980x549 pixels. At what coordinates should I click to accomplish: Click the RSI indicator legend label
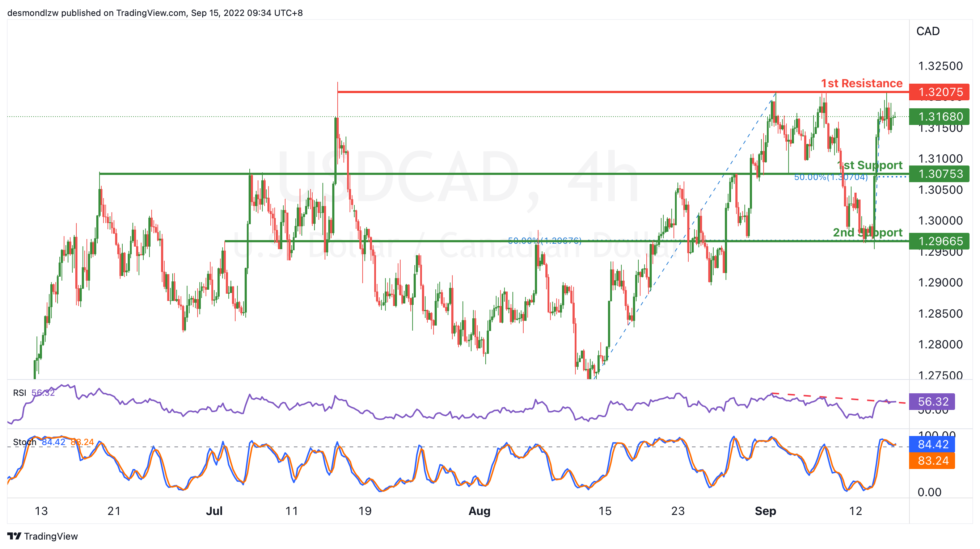pos(20,393)
